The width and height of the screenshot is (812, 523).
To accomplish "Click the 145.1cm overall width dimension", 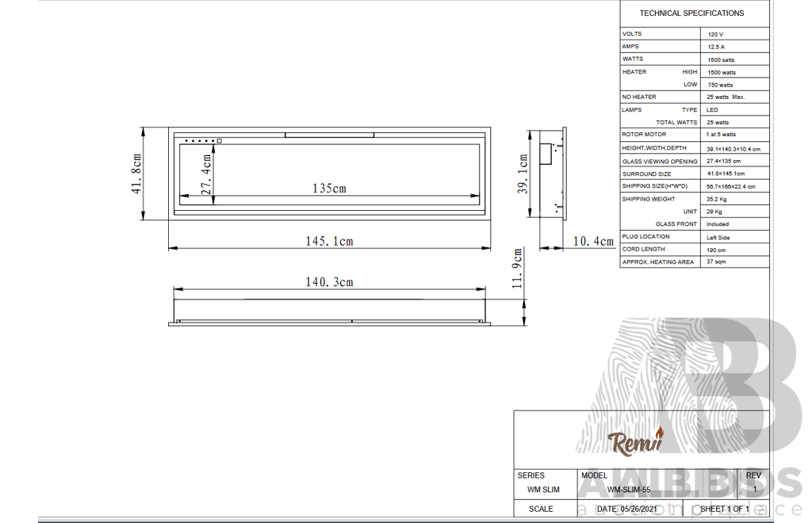I will tap(329, 241).
